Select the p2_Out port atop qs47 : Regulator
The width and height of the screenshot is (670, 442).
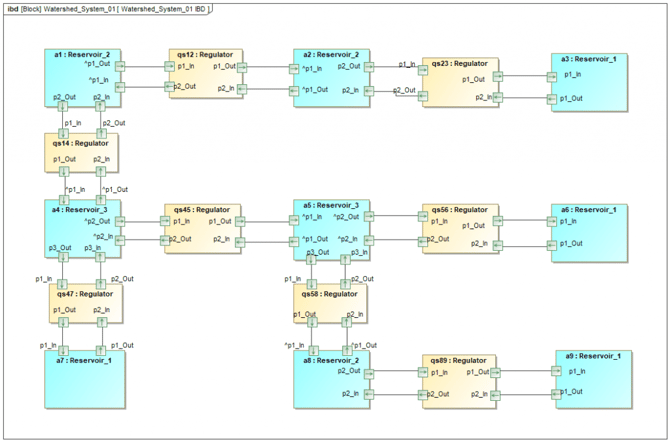(100, 284)
